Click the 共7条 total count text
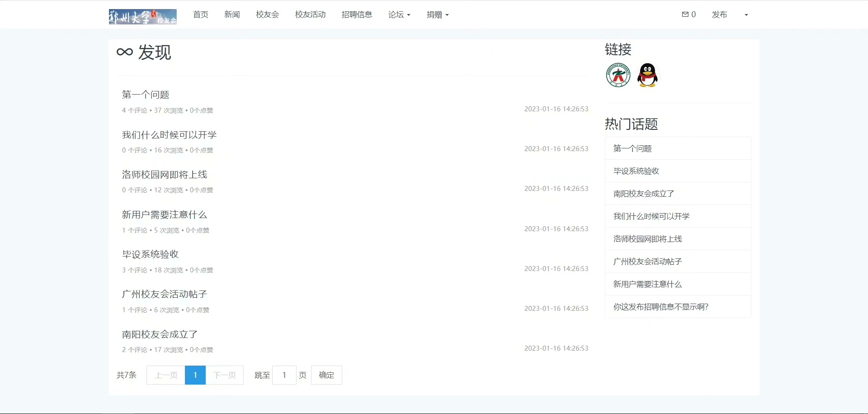Viewport: 868px width, 414px height. [127, 375]
